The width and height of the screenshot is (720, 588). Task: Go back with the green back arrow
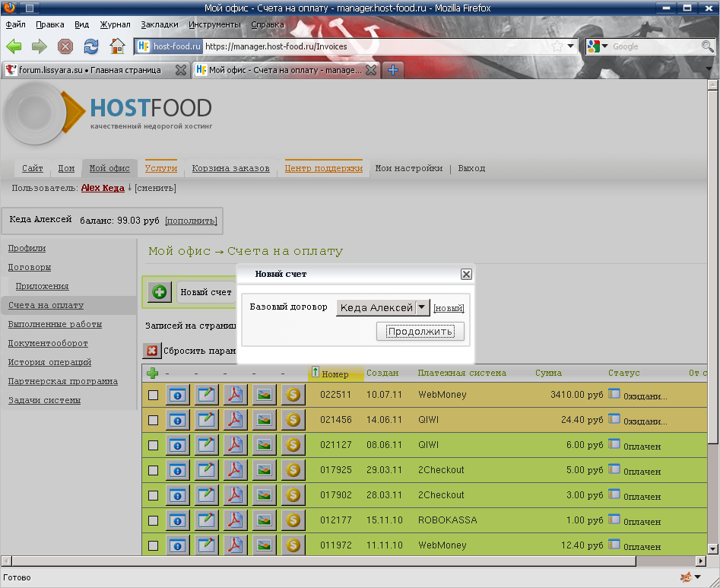[14, 46]
